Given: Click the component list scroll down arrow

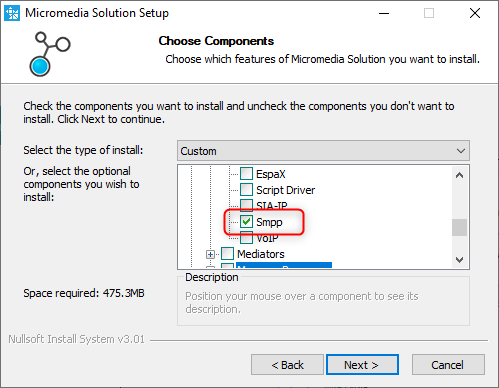Looking at the screenshot, I should [x=459, y=259].
